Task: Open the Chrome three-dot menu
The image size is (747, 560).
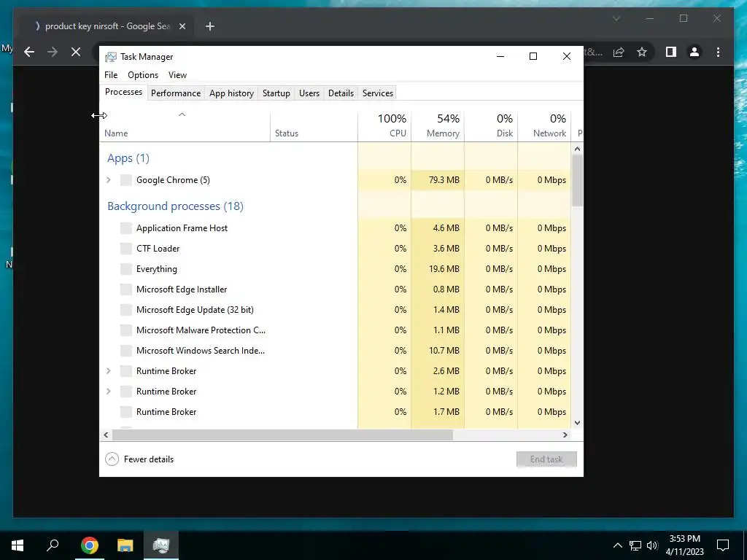Action: [718, 52]
